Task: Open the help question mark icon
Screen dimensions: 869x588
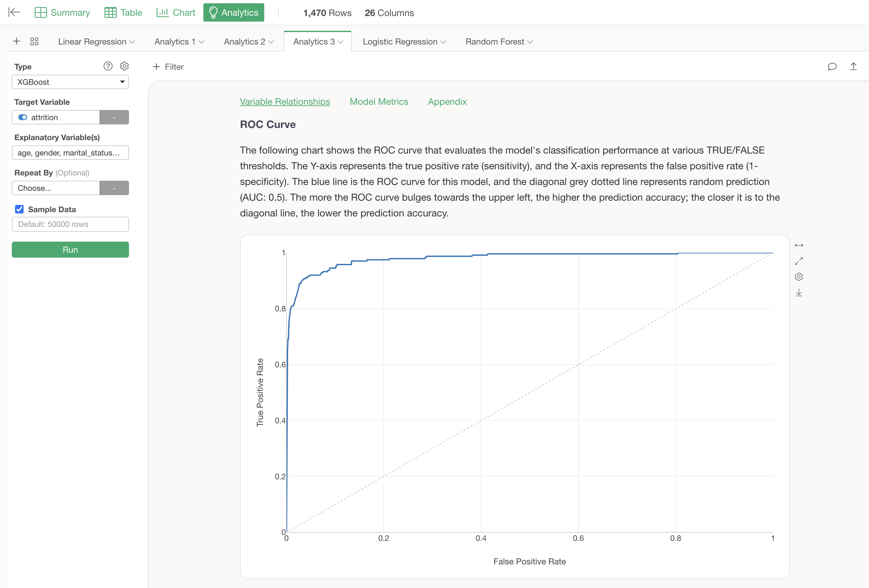Action: (x=108, y=66)
